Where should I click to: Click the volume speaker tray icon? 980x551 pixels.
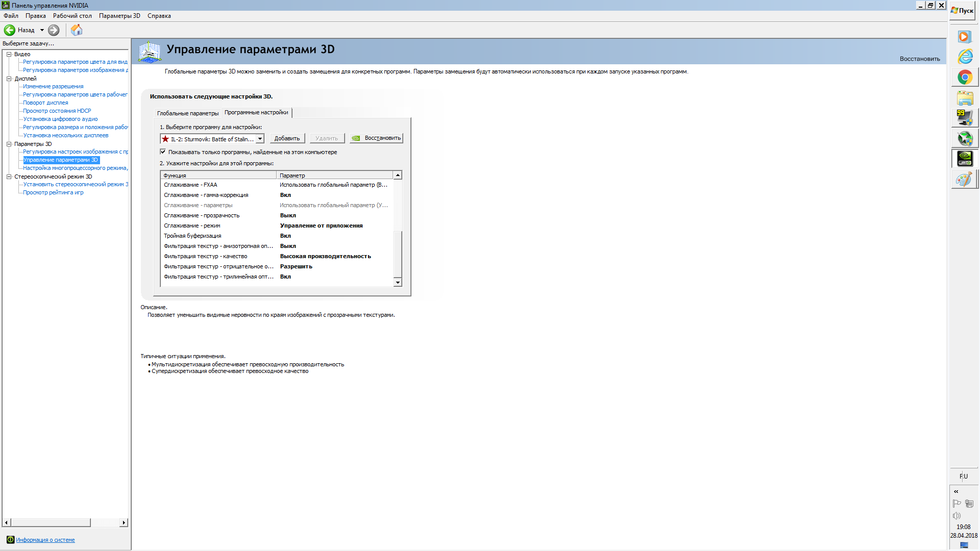point(957,516)
